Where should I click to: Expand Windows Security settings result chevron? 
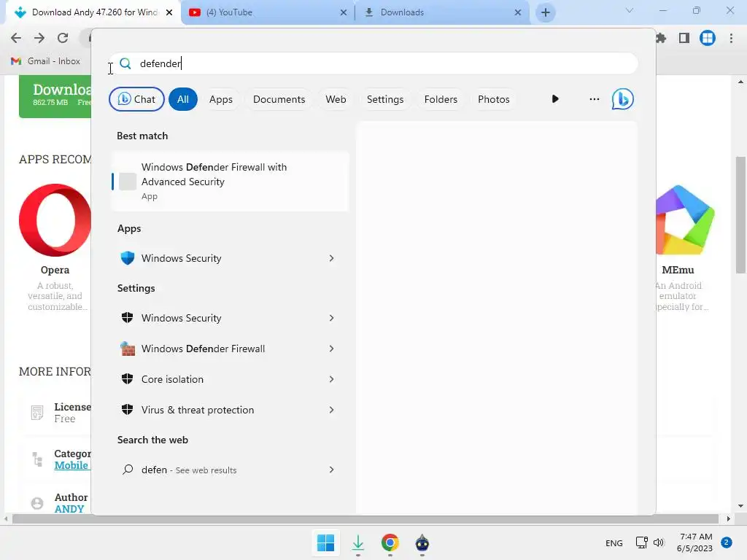(332, 318)
